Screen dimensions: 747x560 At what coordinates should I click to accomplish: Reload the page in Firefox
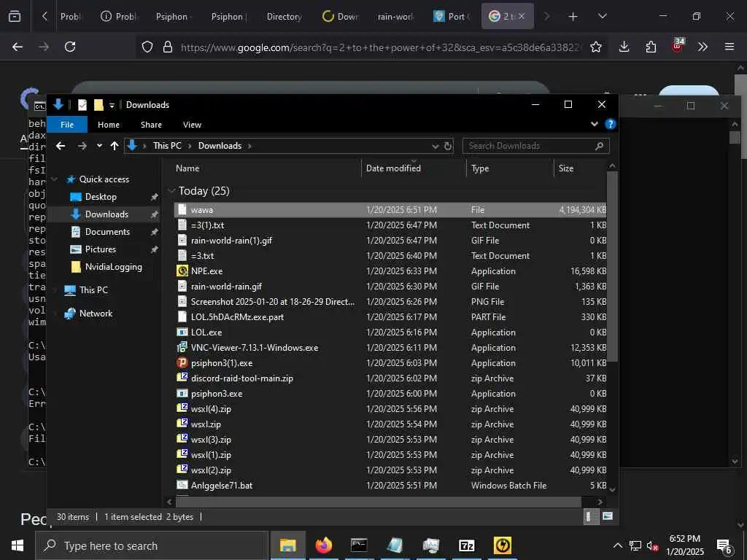click(70, 47)
